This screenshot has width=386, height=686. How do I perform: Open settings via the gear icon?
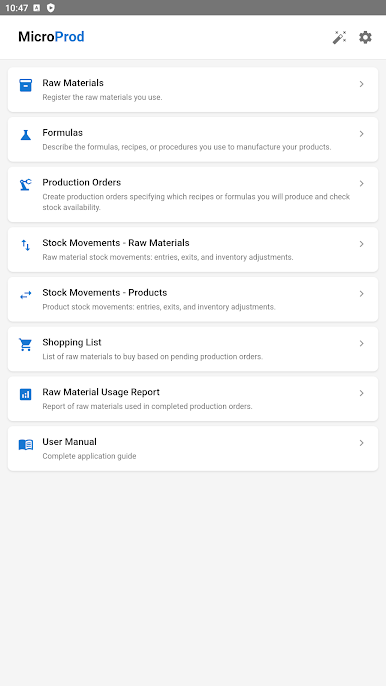tap(365, 37)
